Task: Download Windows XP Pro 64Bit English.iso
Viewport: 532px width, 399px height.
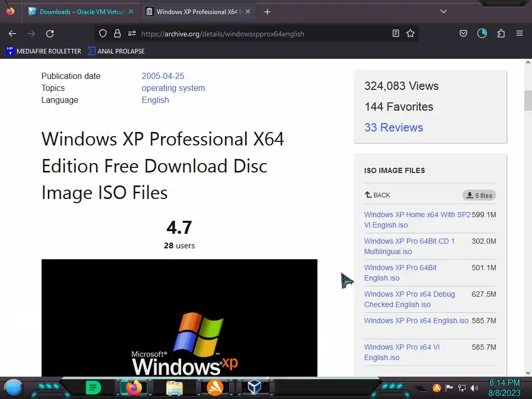Action: [x=401, y=273]
